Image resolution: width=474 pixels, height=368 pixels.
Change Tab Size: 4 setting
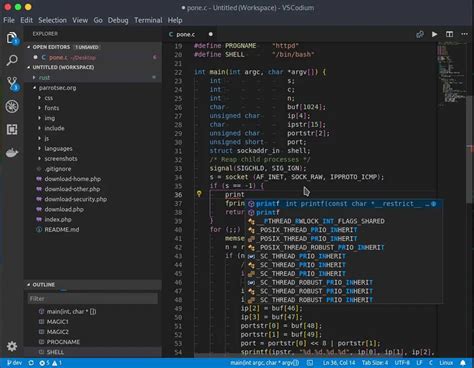coord(375,363)
